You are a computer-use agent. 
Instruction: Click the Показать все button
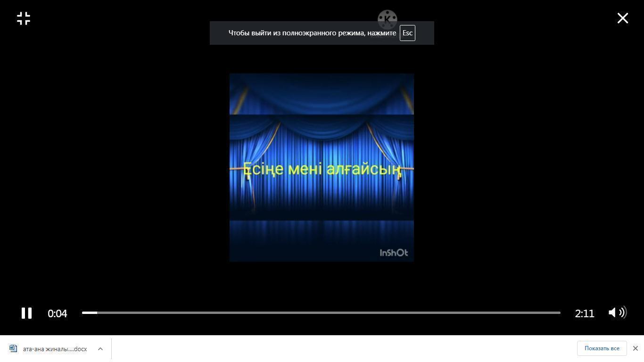point(602,348)
